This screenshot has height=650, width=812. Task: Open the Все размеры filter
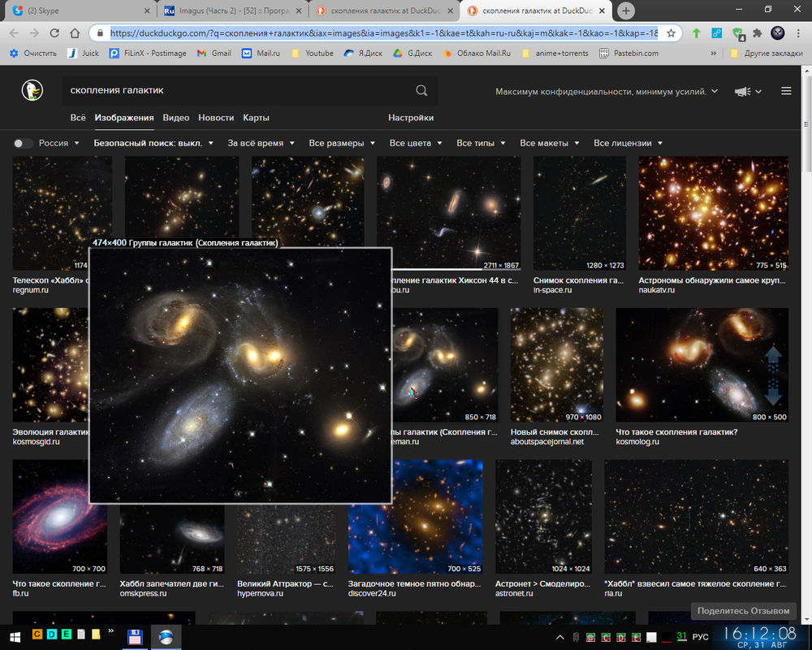tap(342, 143)
